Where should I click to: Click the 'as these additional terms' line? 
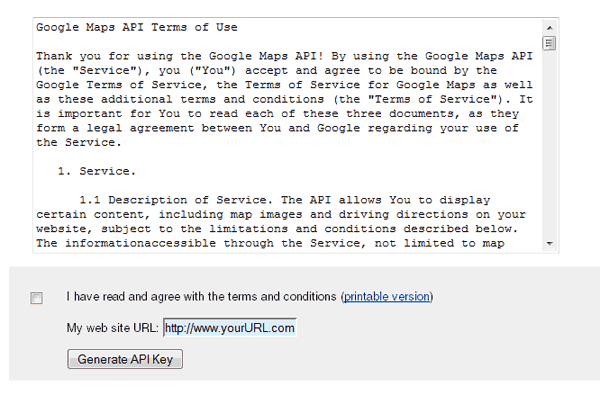(284, 100)
